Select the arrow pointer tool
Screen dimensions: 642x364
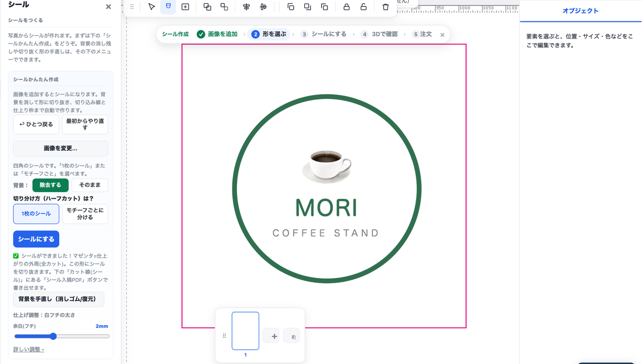(152, 7)
